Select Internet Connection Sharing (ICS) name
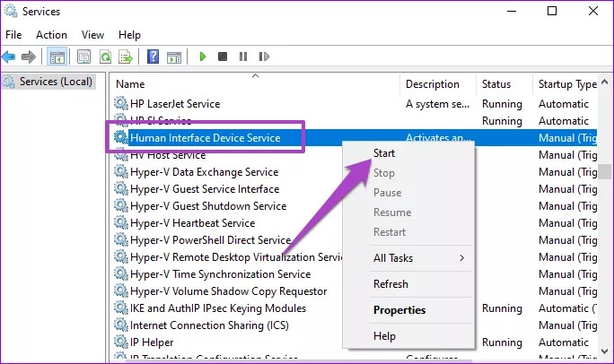This screenshot has width=614, height=364. point(209,325)
